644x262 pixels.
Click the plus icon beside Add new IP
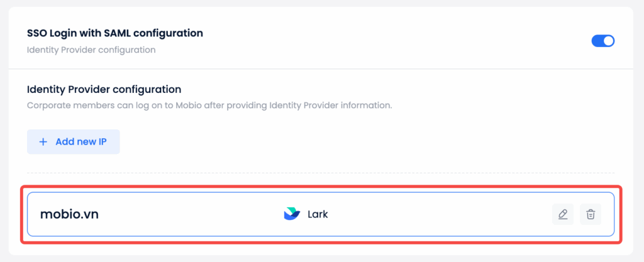pyautogui.click(x=43, y=142)
